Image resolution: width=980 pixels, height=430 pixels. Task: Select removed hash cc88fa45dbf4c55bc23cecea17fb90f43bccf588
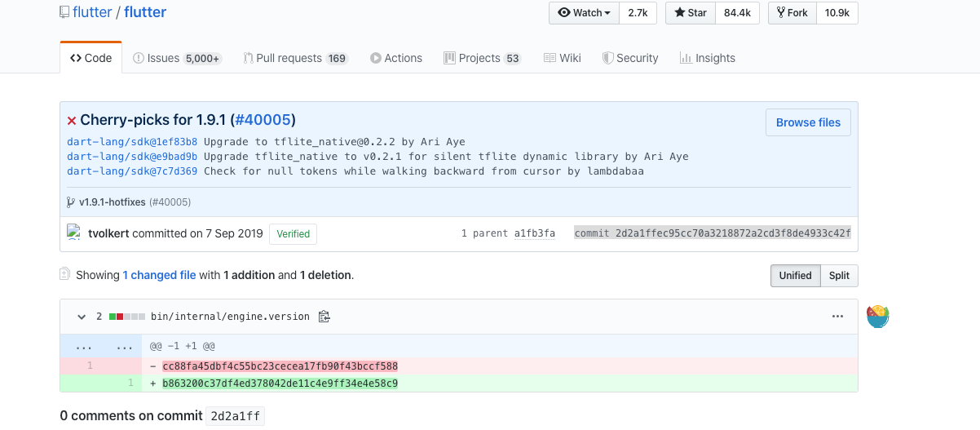(280, 366)
